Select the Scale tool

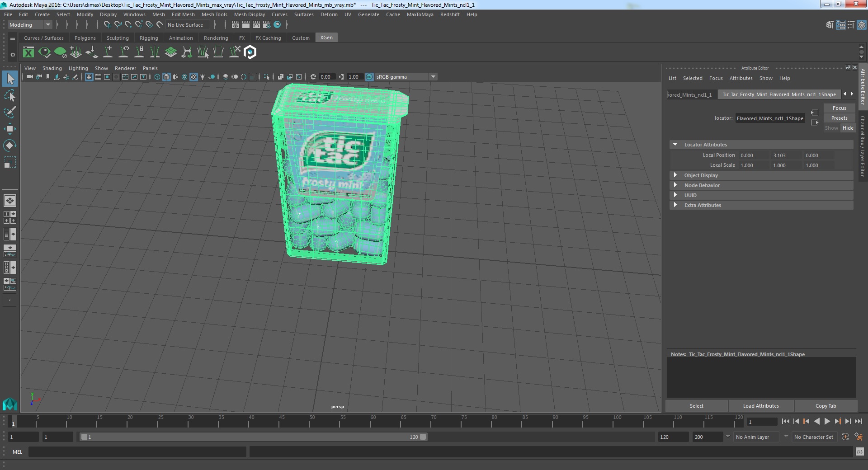tap(10, 162)
